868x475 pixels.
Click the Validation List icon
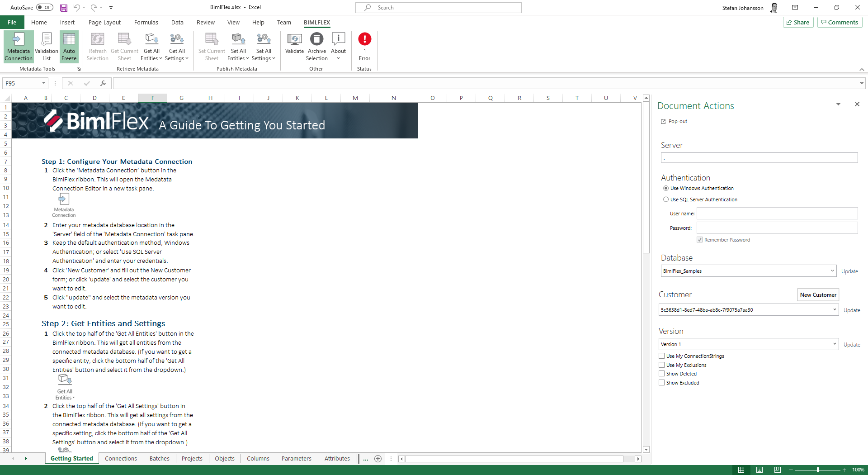46,45
